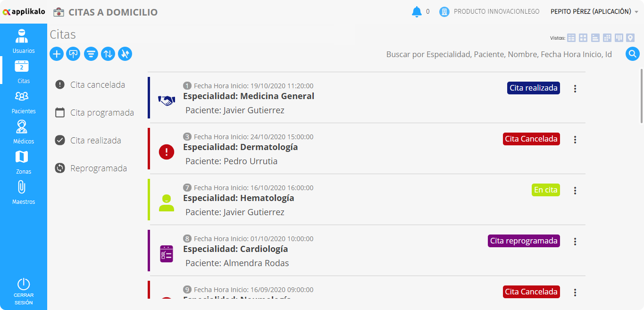Click the notification bell icon
The height and width of the screenshot is (310, 644).
(417, 12)
